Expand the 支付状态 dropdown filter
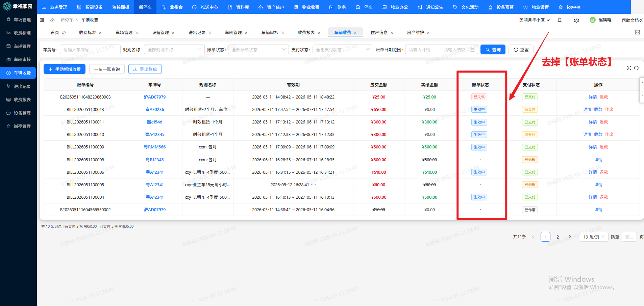 coord(343,50)
